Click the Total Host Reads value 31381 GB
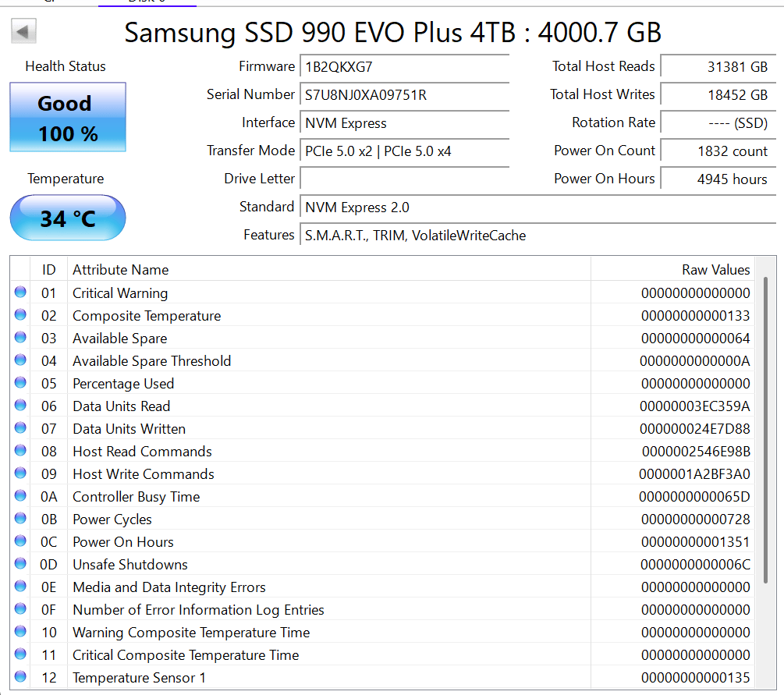The image size is (784, 695). [718, 66]
